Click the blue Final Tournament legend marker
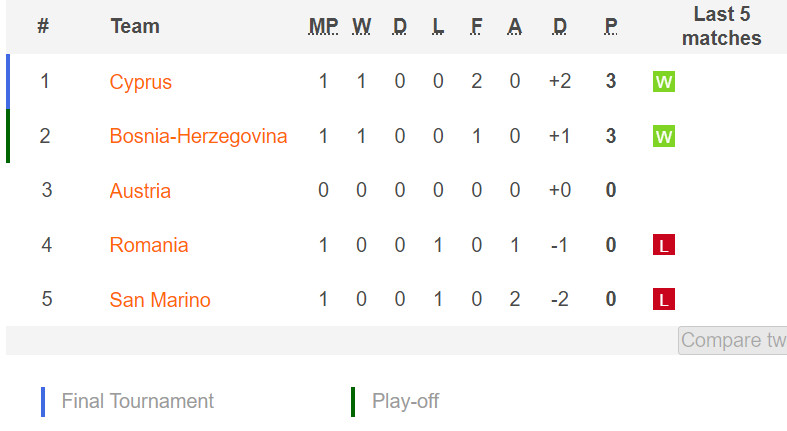Screen dimensions: 787x431 [x=43, y=402]
